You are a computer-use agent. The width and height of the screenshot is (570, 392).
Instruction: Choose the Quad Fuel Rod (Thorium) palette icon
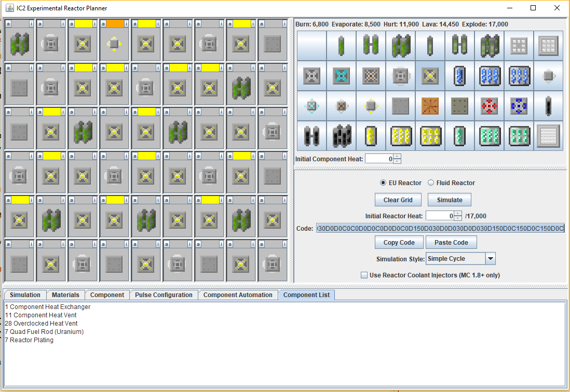click(341, 136)
